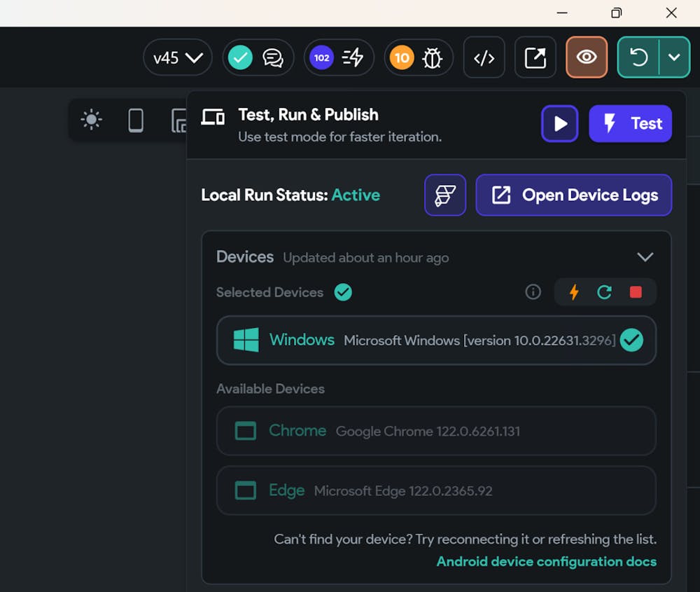Viewport: 700px width, 592px height.
Task: Trigger hot reload lightning bolt icon
Action: (574, 292)
